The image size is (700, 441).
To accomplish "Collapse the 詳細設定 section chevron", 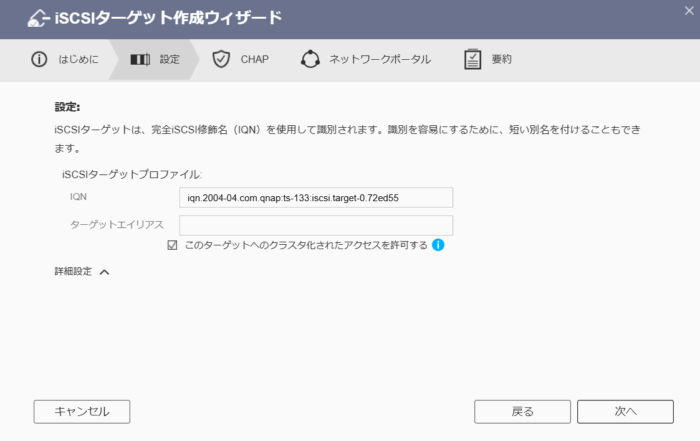I will [x=104, y=271].
